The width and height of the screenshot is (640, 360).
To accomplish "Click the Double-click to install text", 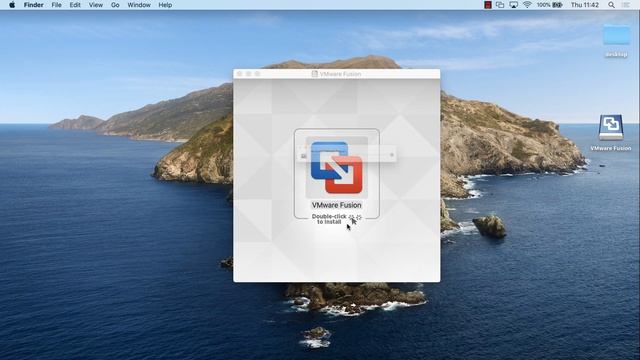I will click(x=329, y=219).
